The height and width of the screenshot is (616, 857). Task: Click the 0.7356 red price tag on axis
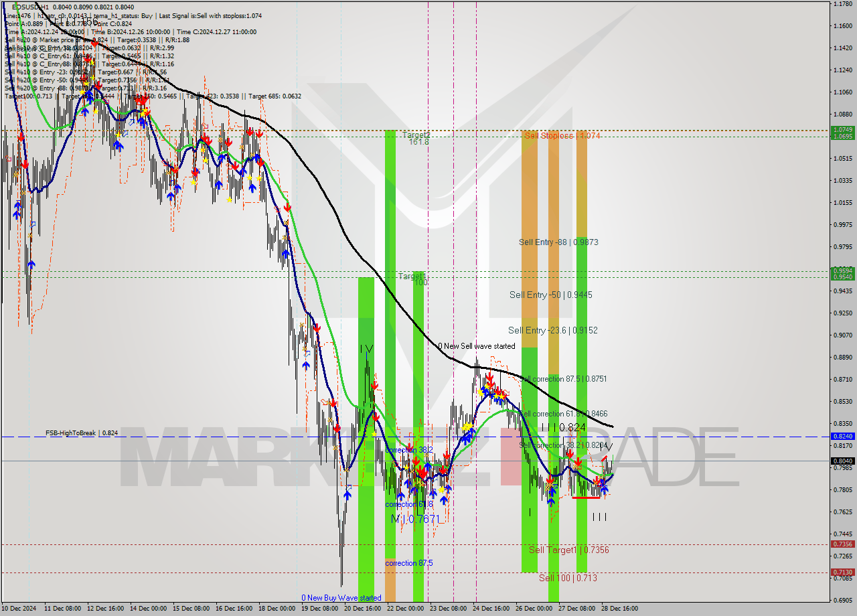(842, 544)
